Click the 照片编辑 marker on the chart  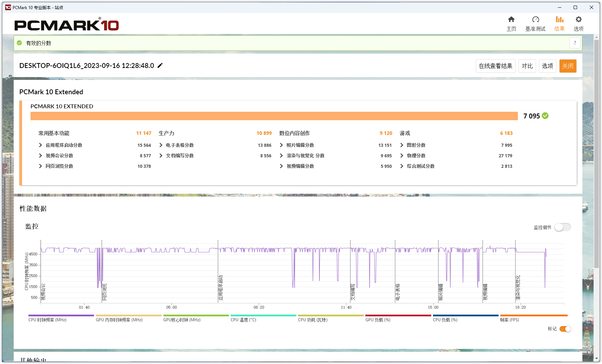point(441,292)
